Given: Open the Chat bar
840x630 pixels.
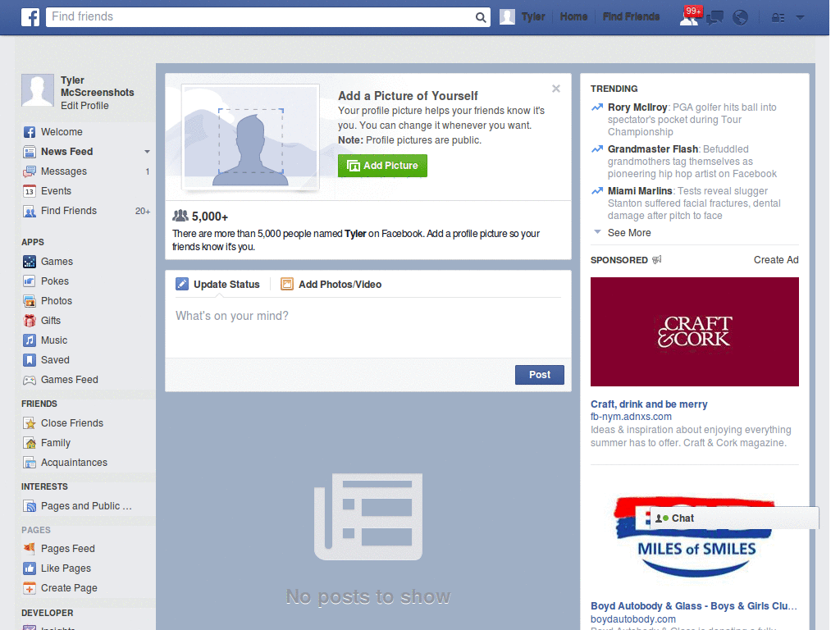Looking at the screenshot, I should (734, 518).
